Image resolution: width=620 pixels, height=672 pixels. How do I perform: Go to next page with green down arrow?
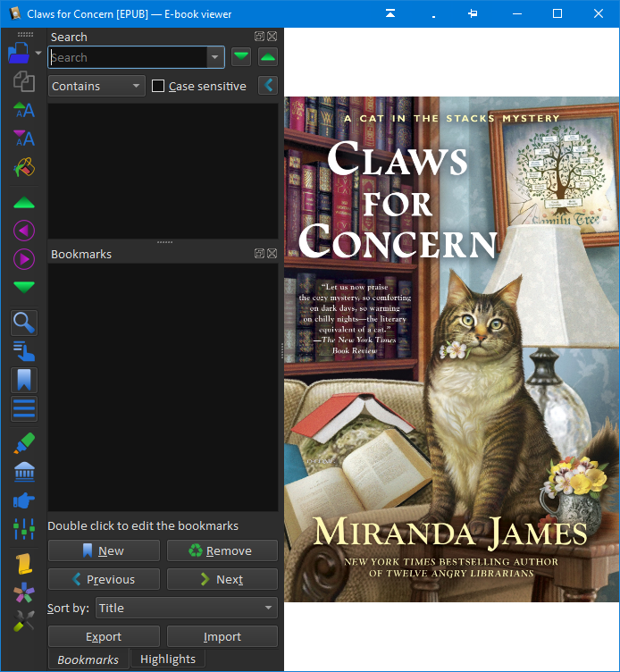(x=24, y=287)
